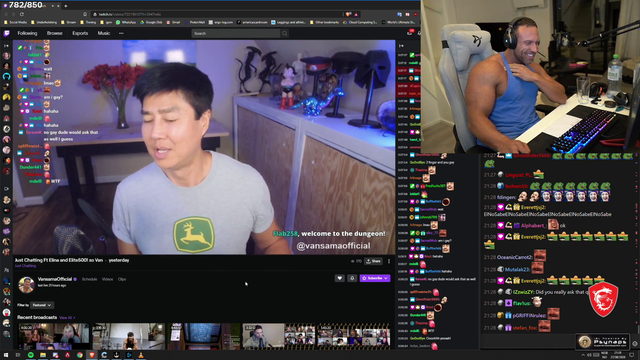
Task: Switch to the channel Clips tab
Action: point(122,279)
